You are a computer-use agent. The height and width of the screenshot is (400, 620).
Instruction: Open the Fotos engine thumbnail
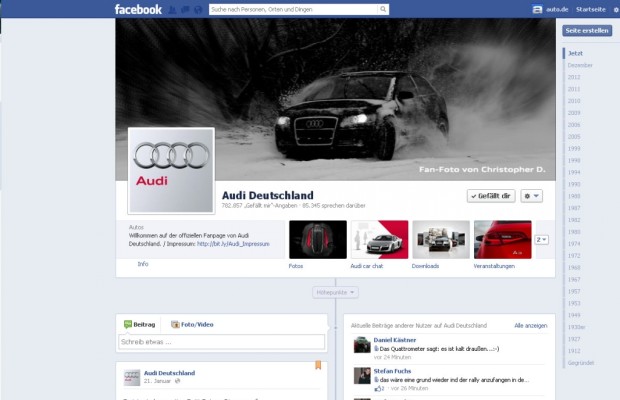pos(318,240)
